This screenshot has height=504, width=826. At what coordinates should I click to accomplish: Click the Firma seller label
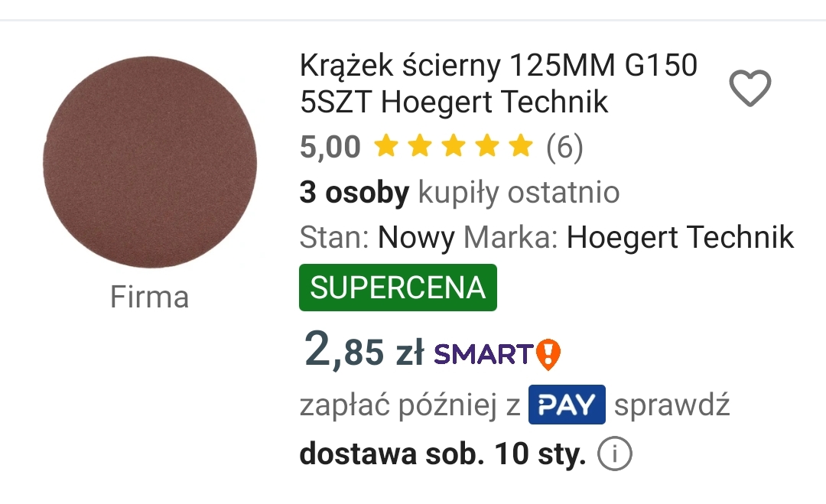150,297
